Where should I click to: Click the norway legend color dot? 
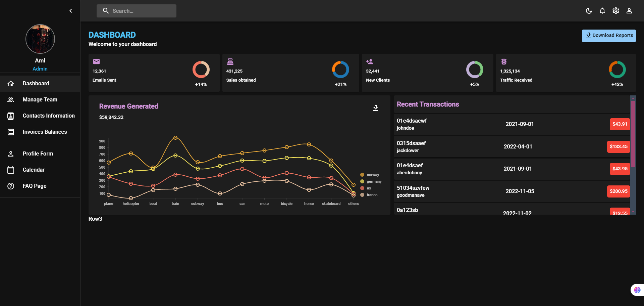coord(362,175)
